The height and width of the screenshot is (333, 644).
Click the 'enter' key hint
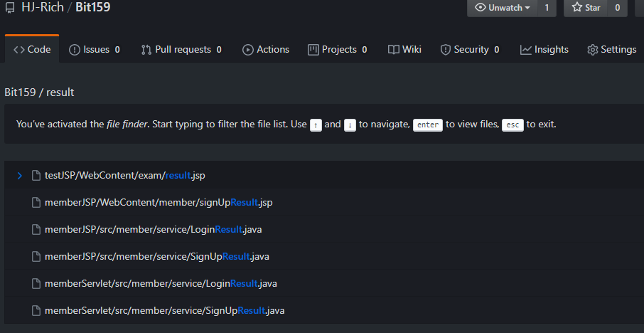click(427, 125)
